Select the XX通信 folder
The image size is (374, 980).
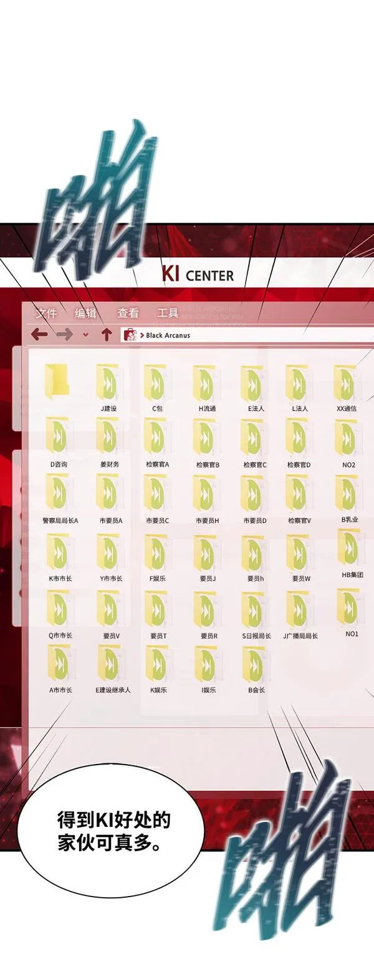(x=346, y=386)
